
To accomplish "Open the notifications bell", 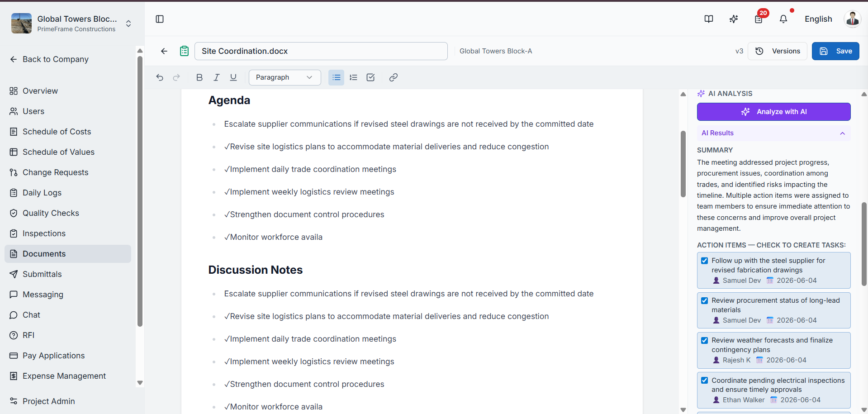I will 783,19.
